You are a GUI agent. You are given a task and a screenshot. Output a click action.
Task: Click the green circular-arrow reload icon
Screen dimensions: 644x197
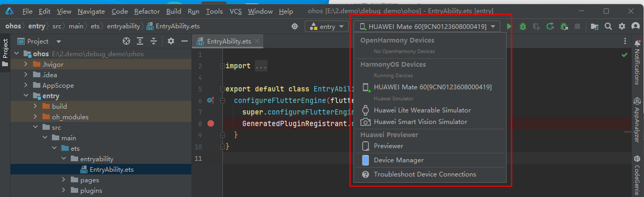(550, 26)
